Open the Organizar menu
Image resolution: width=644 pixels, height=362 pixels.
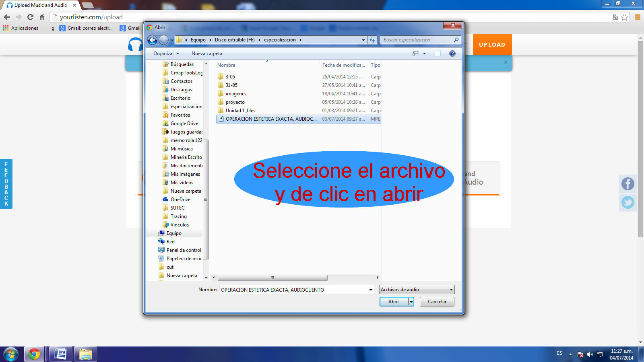click(x=166, y=53)
